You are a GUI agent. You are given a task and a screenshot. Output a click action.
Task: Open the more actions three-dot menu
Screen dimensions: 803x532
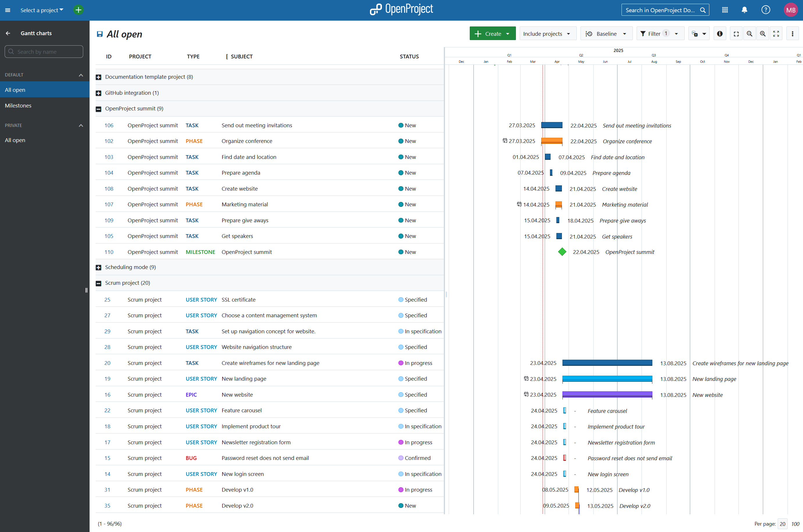(793, 33)
